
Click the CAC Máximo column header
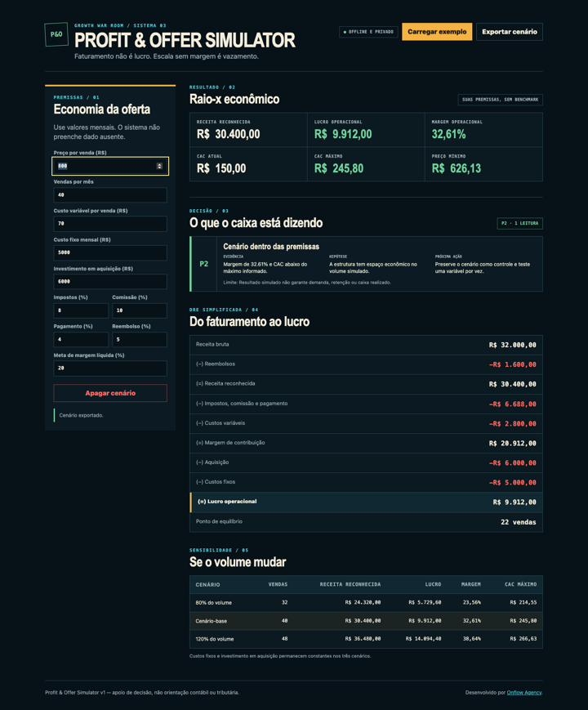point(520,584)
